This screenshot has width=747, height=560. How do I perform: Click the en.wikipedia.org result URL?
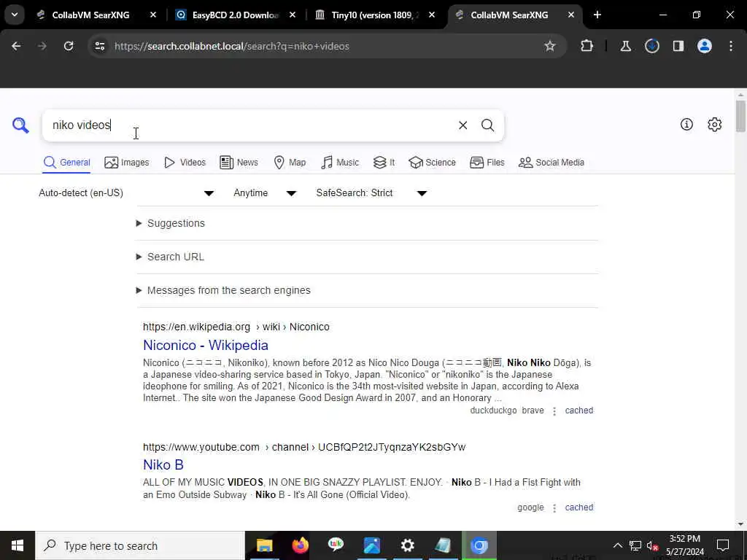236,327
